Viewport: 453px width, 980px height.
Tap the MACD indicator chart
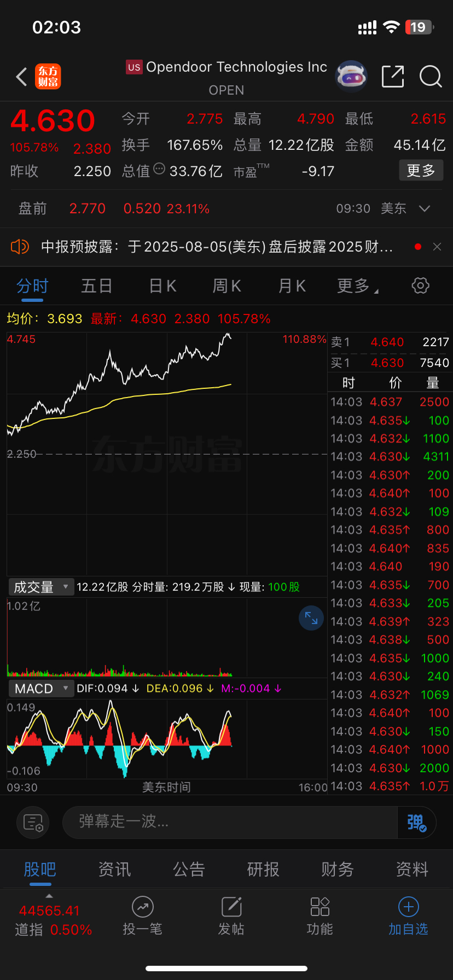click(x=167, y=738)
